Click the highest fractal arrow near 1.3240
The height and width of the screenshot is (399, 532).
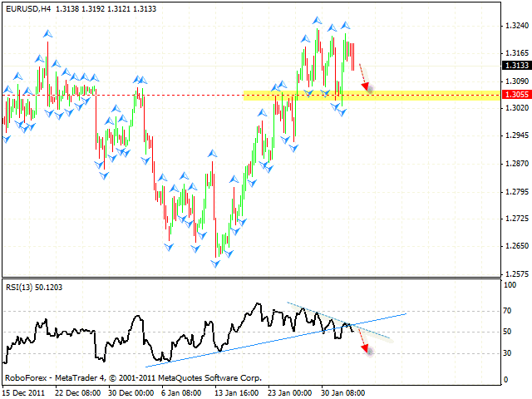pyautogui.click(x=317, y=20)
